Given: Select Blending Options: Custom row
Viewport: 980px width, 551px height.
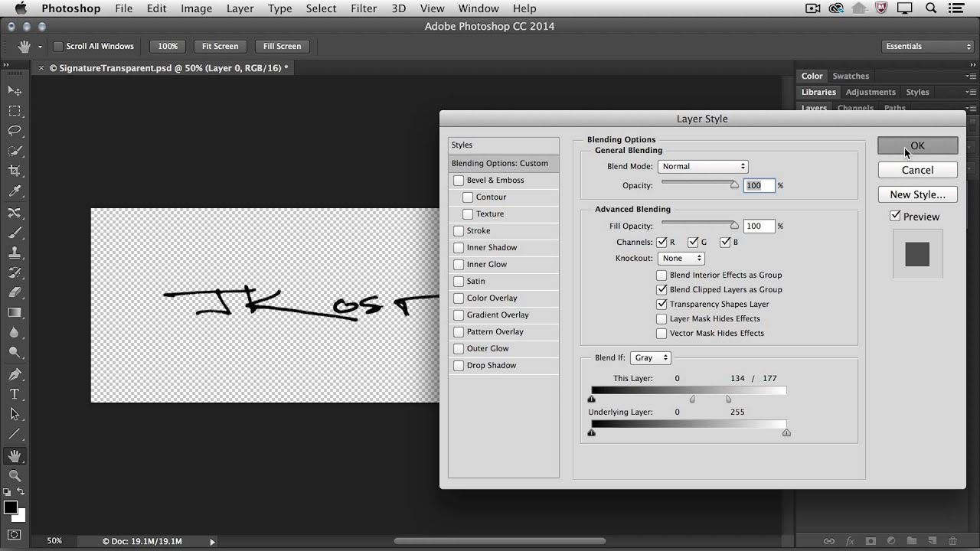Looking at the screenshot, I should click(504, 163).
